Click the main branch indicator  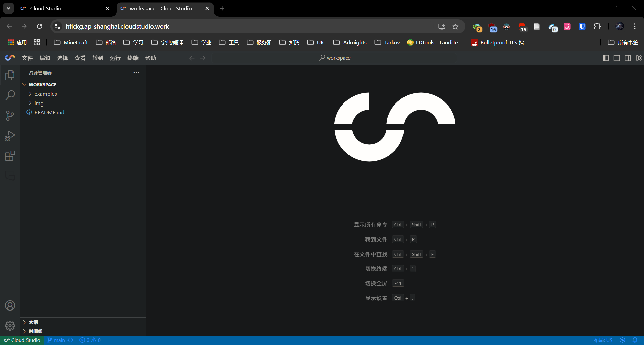(56, 340)
